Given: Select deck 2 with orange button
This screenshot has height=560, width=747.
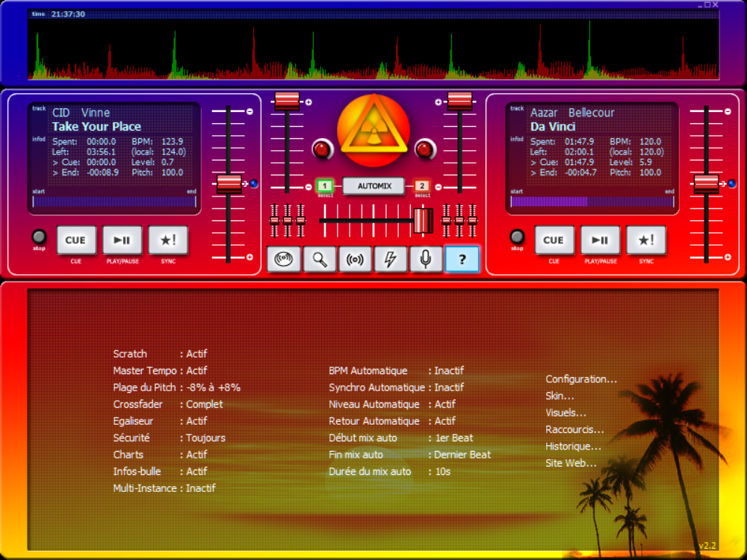Looking at the screenshot, I should pos(421,186).
